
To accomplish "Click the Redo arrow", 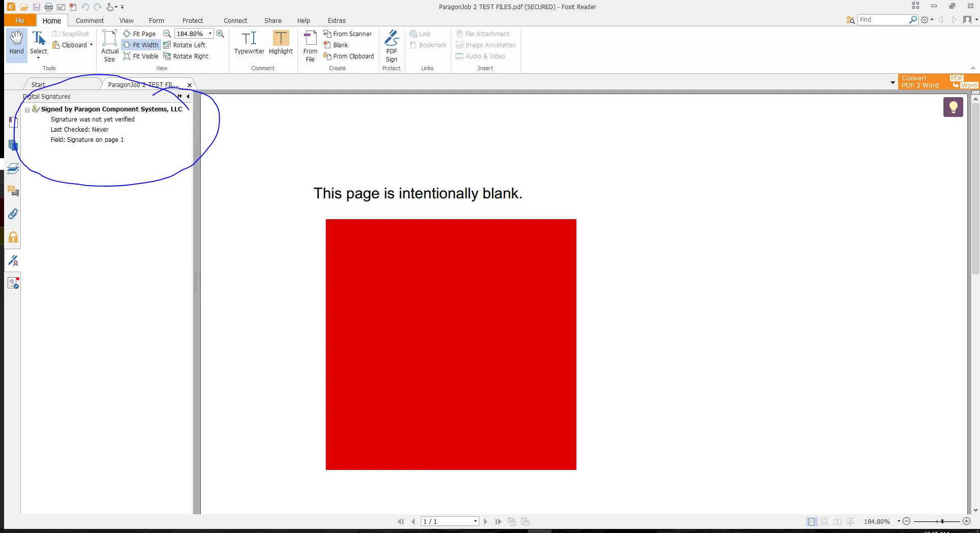I will [98, 7].
